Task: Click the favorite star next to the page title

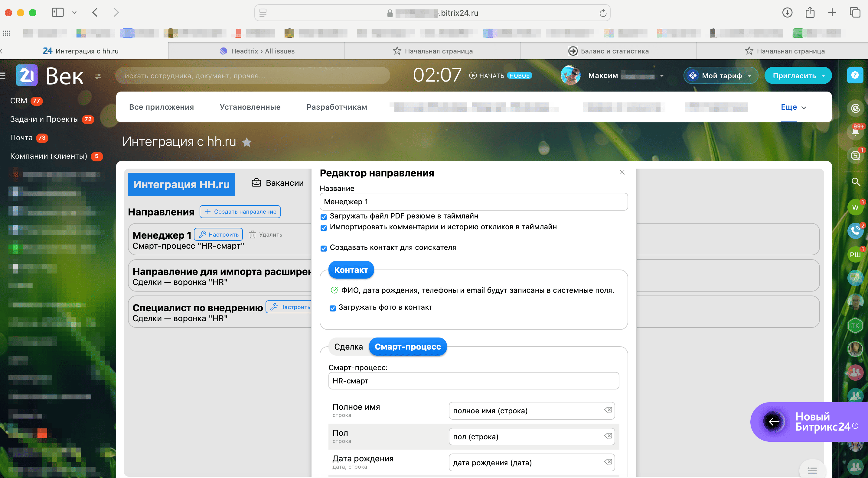Action: pyautogui.click(x=247, y=142)
